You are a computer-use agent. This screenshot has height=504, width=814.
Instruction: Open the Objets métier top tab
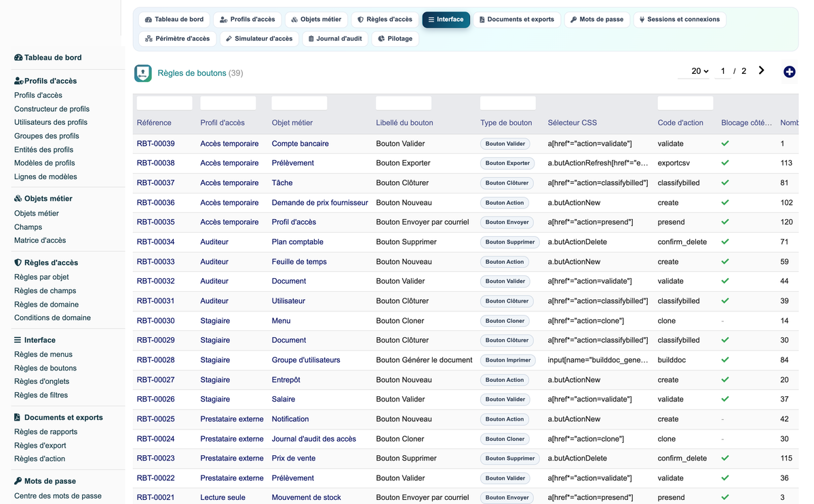(316, 20)
